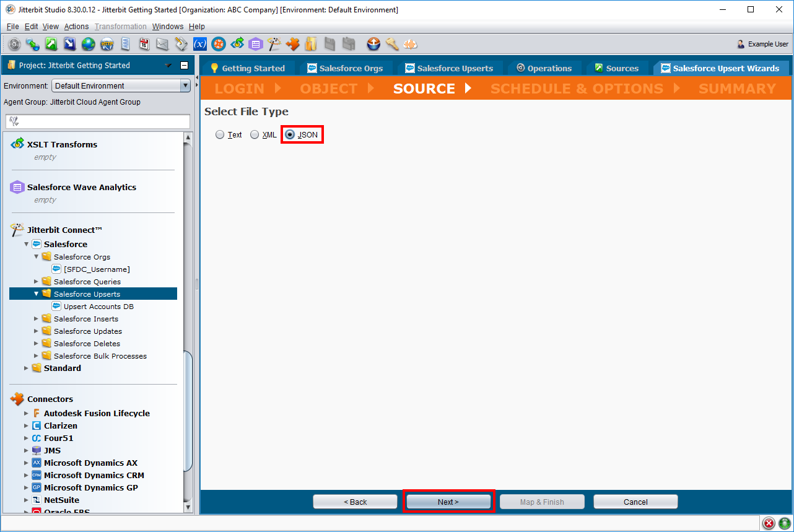This screenshot has width=794, height=532.
Task: Expand the NetSuite connector node
Action: (x=26, y=500)
